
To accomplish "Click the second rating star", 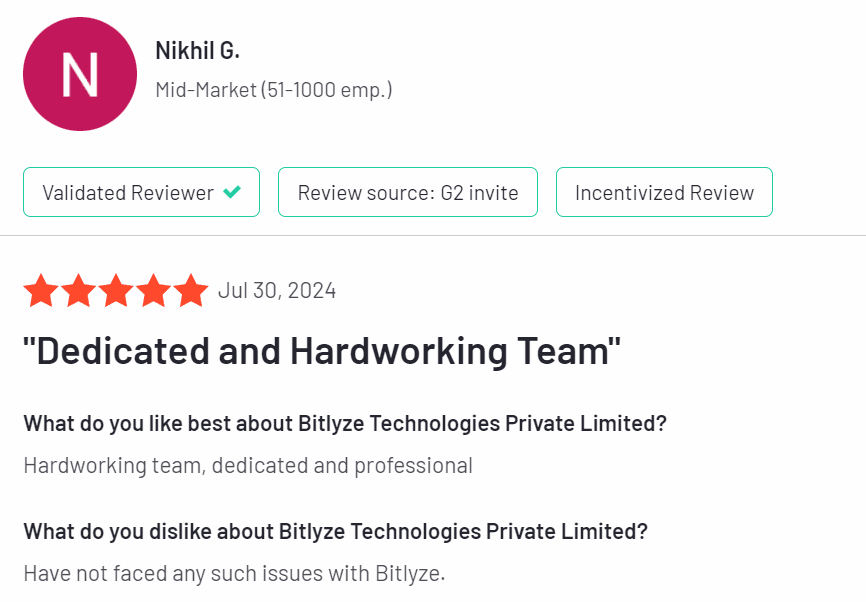I will tap(79, 291).
